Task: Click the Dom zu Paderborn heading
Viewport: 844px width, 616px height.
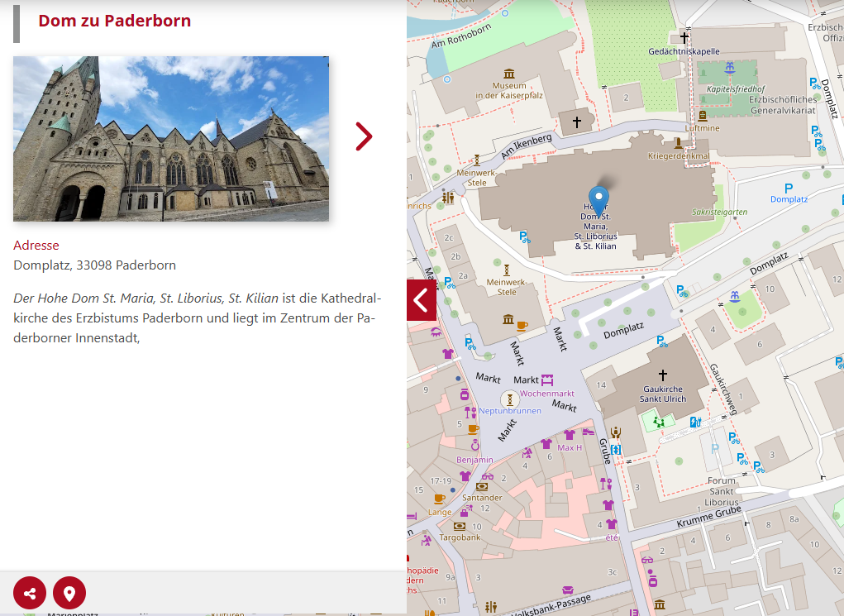Action: [114, 21]
